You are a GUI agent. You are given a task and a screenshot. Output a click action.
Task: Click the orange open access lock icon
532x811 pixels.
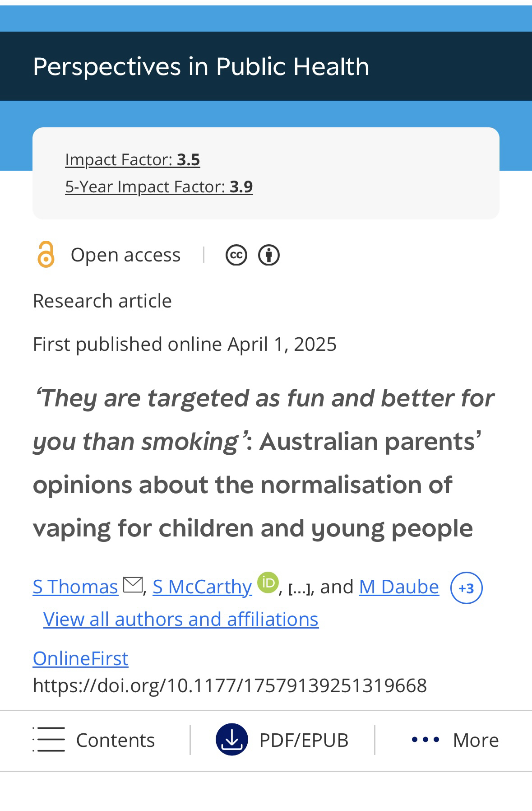click(x=46, y=255)
